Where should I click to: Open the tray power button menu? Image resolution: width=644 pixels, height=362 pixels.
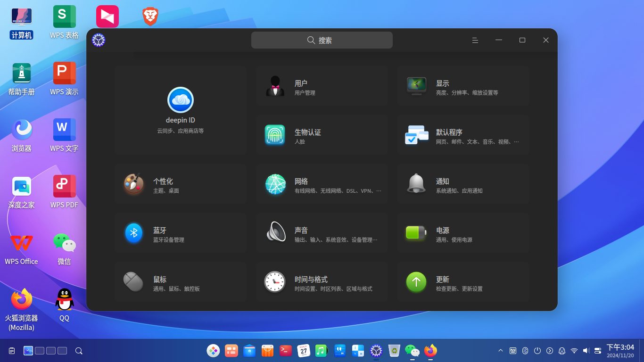point(537,351)
